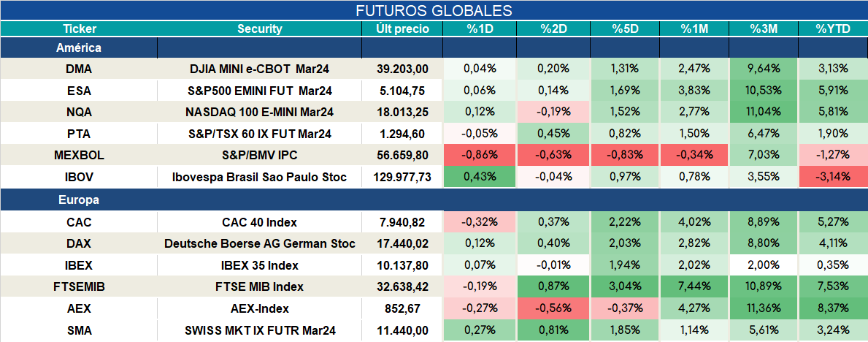Click the FUTUROS GLOBALES title bar
The height and width of the screenshot is (342, 868).
point(434,10)
